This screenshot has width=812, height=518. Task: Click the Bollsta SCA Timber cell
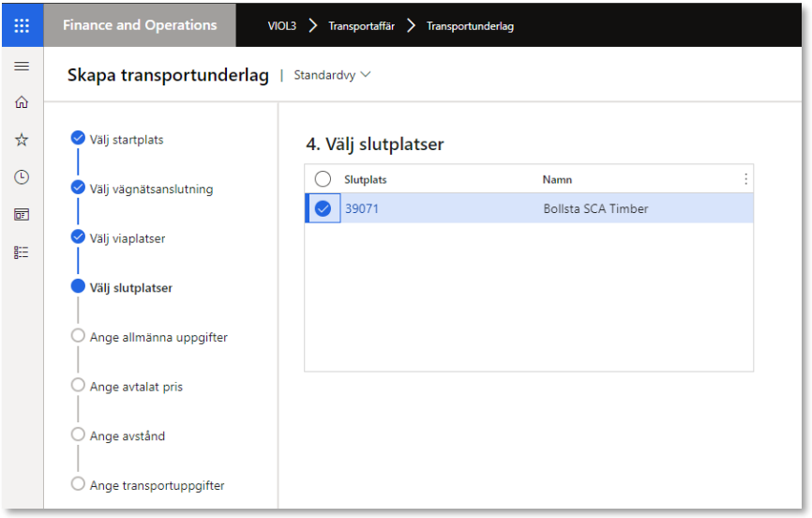[595, 208]
